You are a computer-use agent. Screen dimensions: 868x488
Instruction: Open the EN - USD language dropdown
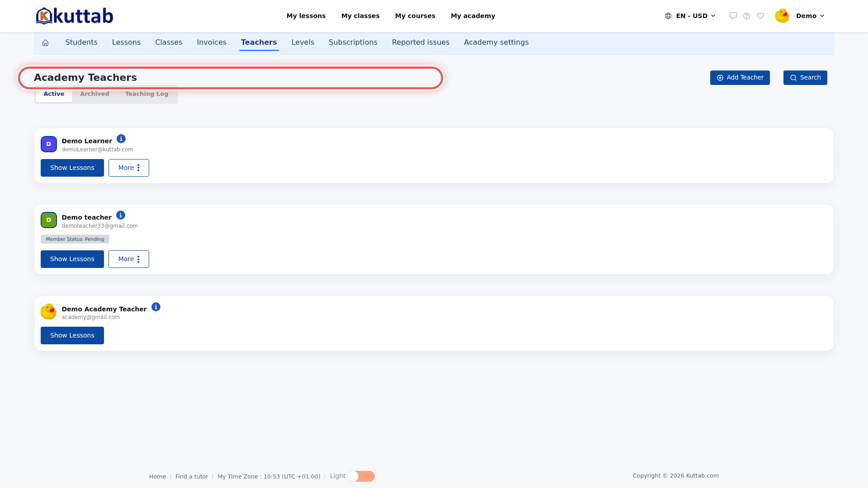[690, 16]
